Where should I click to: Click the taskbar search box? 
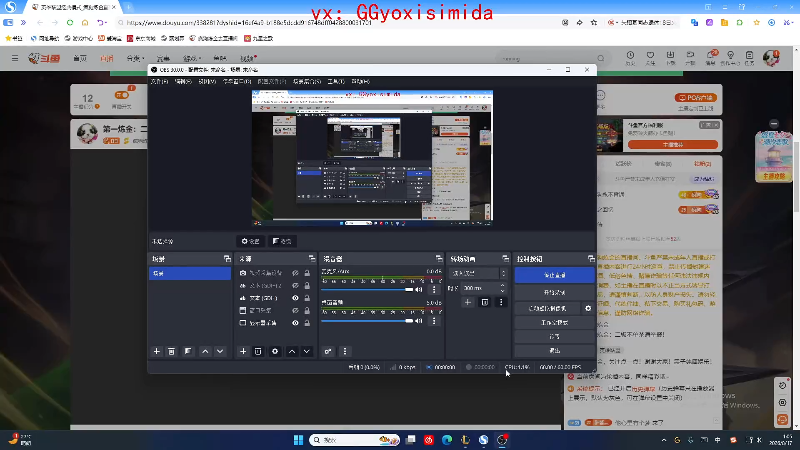coord(355,440)
